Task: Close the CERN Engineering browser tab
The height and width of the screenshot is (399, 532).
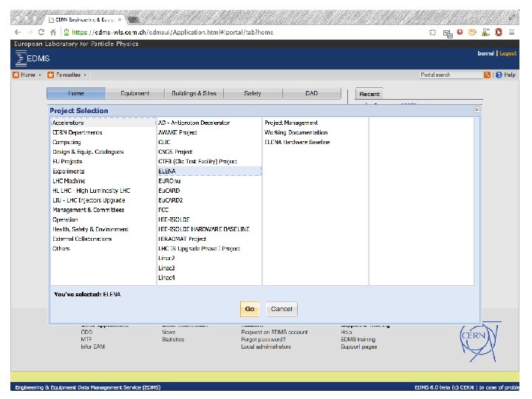Action: click(120, 20)
